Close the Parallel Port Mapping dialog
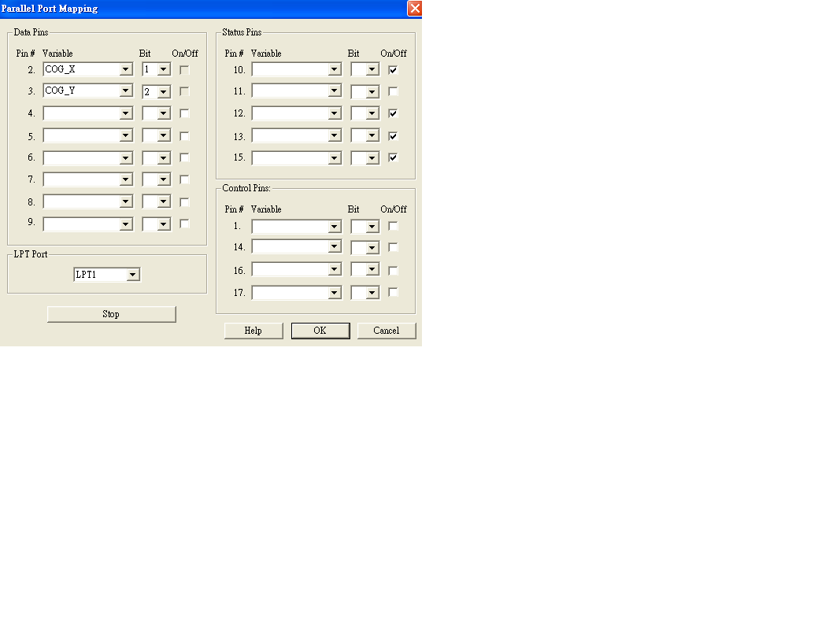The image size is (840, 625). click(x=414, y=9)
